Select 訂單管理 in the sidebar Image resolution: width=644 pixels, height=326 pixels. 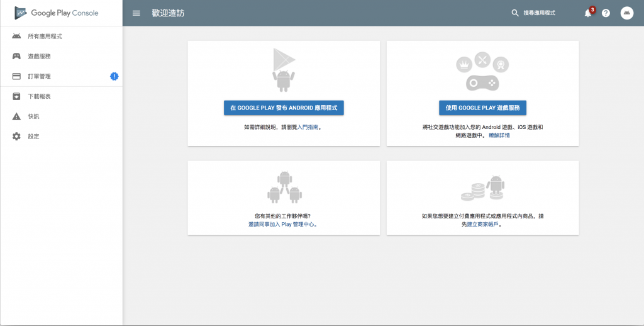(61, 76)
